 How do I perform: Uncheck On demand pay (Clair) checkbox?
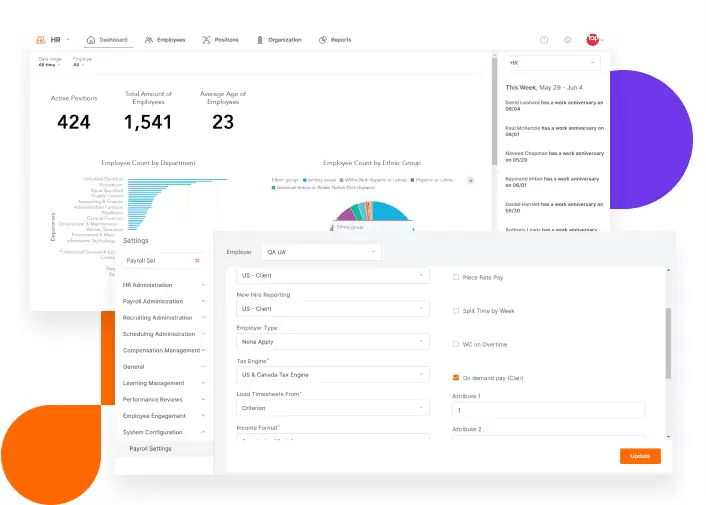point(456,378)
